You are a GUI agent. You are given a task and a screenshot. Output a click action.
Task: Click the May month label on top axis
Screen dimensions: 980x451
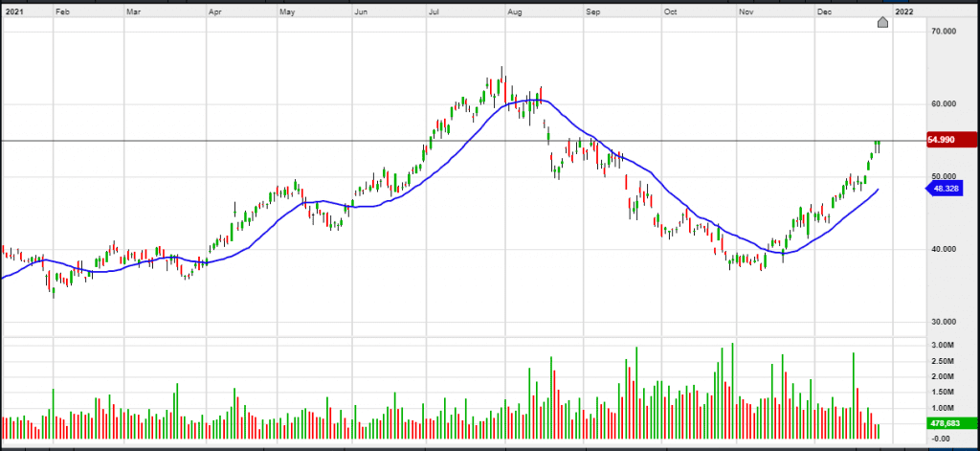tap(287, 13)
